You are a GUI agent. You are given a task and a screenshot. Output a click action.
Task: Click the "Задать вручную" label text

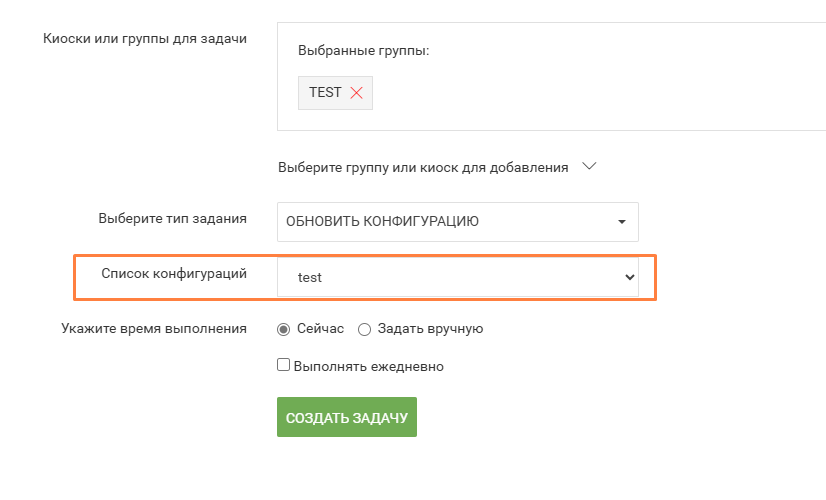click(x=430, y=329)
